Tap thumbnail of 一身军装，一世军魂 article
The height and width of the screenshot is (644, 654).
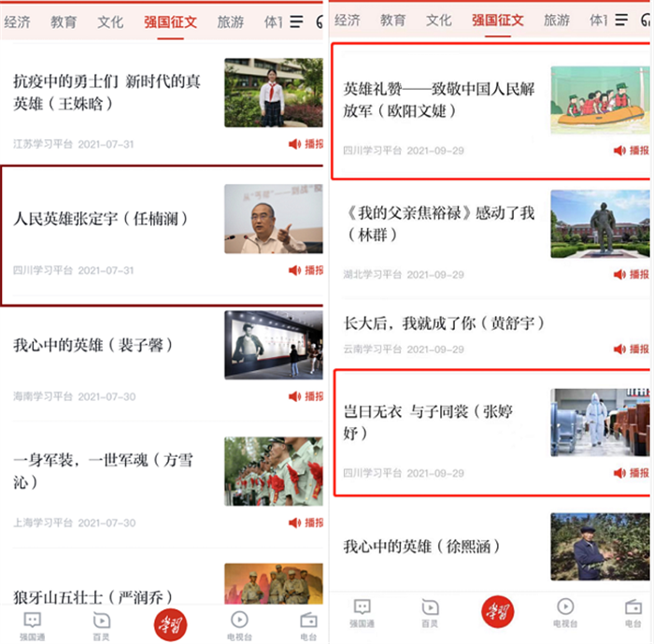click(x=273, y=472)
